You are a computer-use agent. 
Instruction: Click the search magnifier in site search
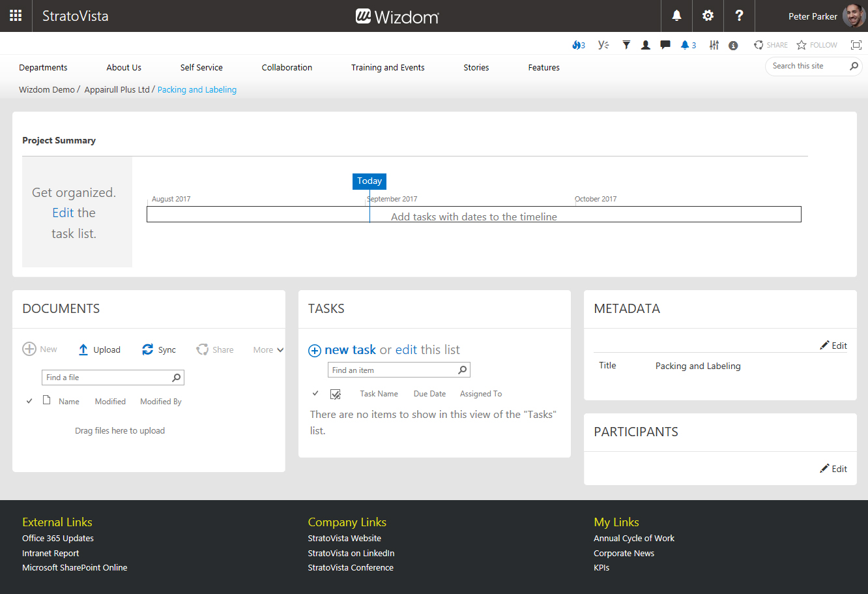pos(854,66)
